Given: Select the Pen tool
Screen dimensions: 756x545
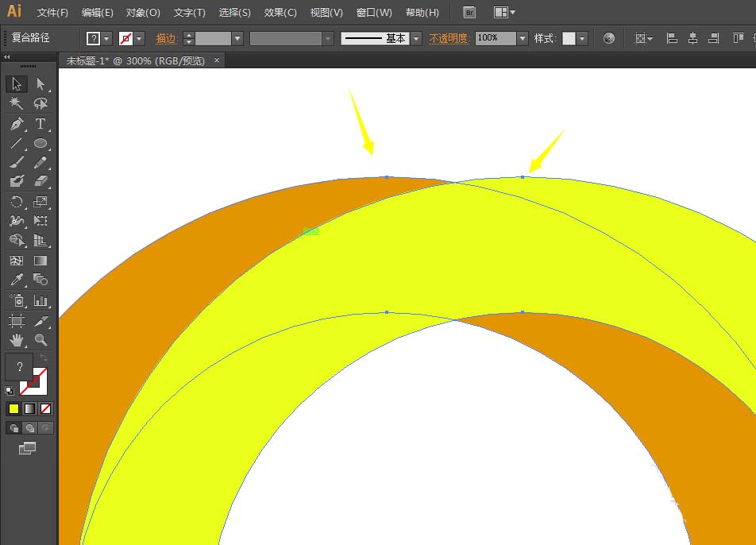Looking at the screenshot, I should 17,124.
